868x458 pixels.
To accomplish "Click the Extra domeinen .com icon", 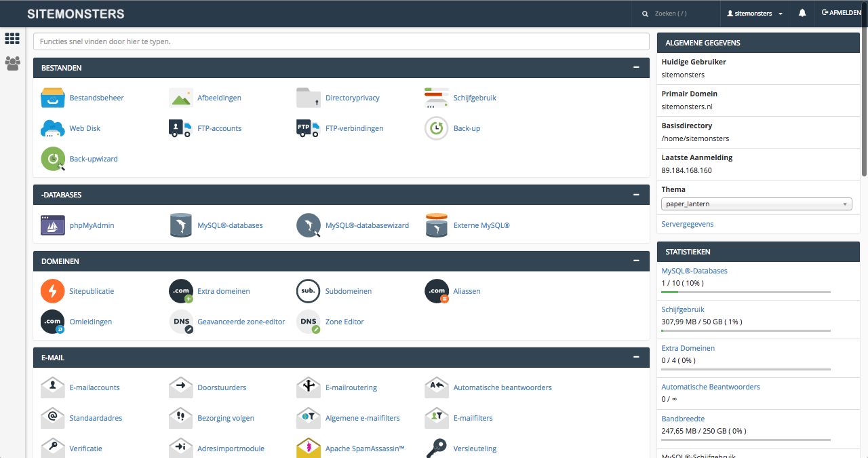I will pos(180,291).
